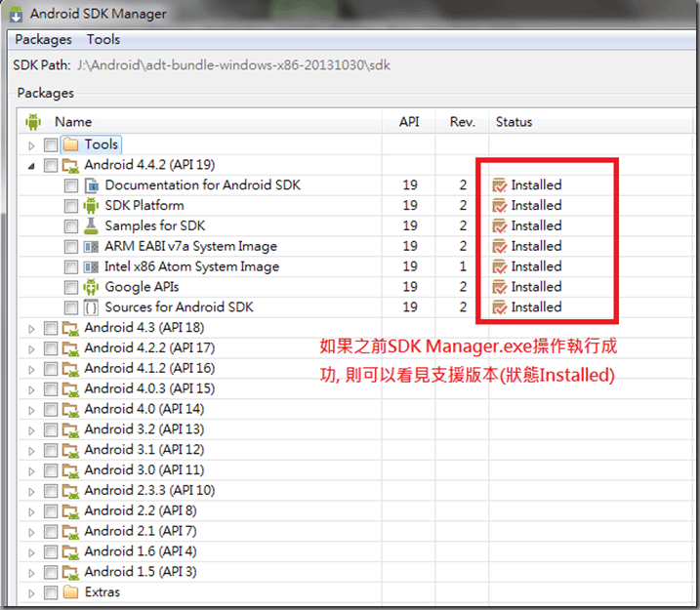Viewport: 700px width, 610px height.
Task: Check the Android 4.4.2 (API 19) checkbox
Action: point(51,166)
